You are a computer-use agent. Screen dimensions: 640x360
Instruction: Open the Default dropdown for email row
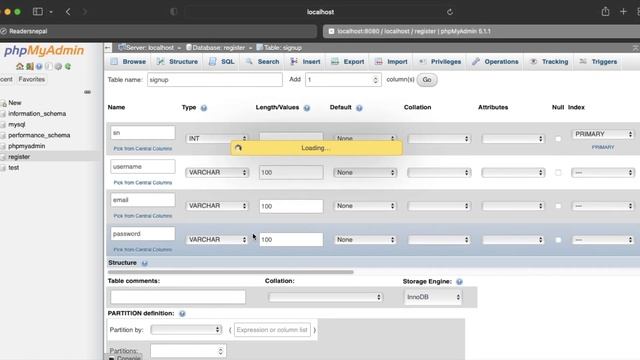click(365, 206)
